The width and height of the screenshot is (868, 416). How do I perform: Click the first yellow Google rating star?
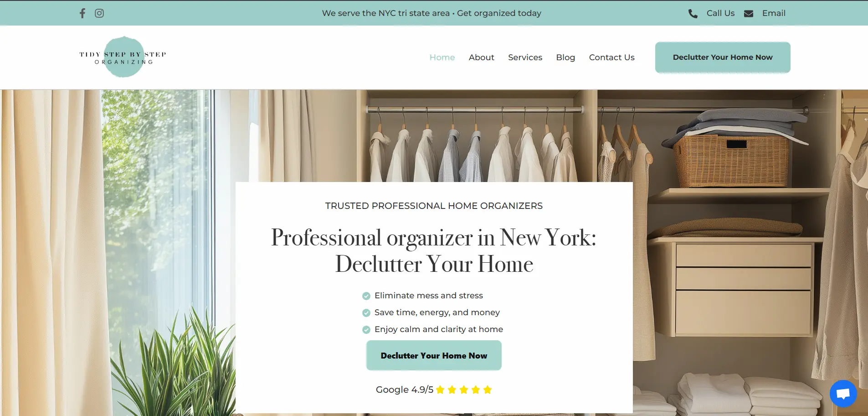click(x=440, y=390)
